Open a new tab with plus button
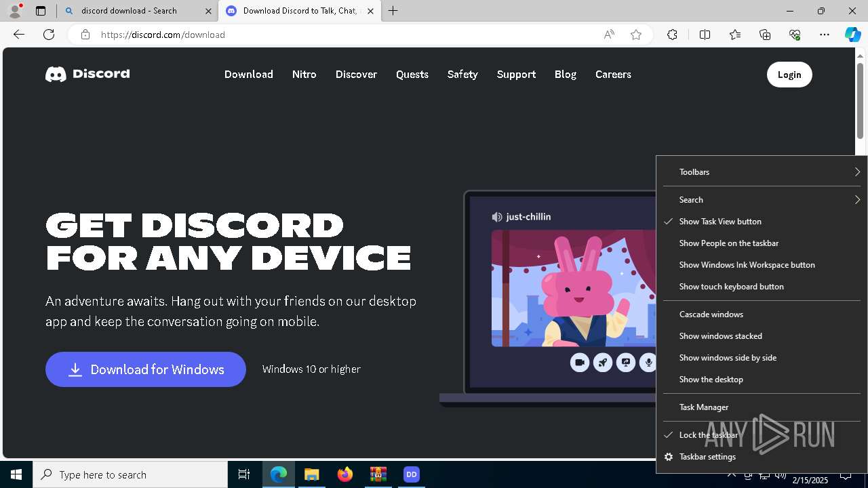868x488 pixels. pos(393,11)
